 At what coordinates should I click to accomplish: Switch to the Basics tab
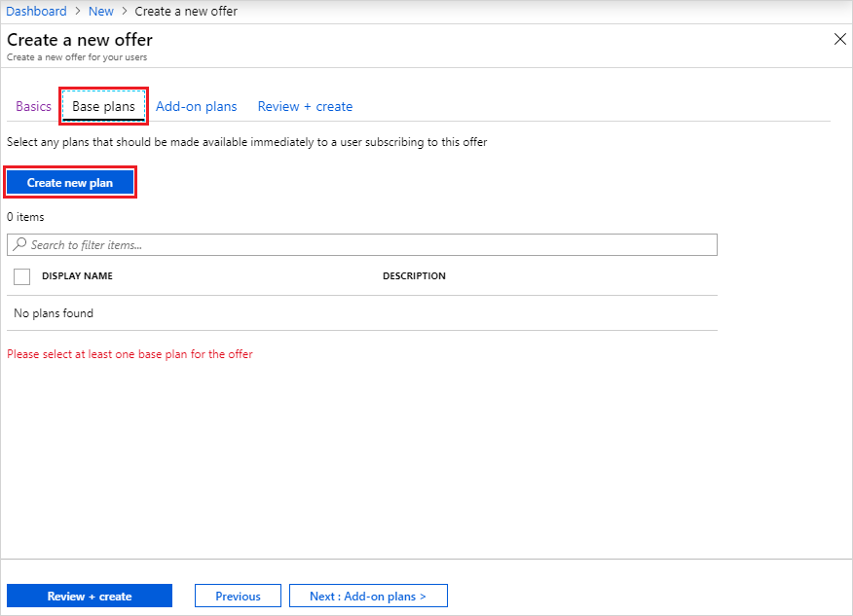coord(33,105)
